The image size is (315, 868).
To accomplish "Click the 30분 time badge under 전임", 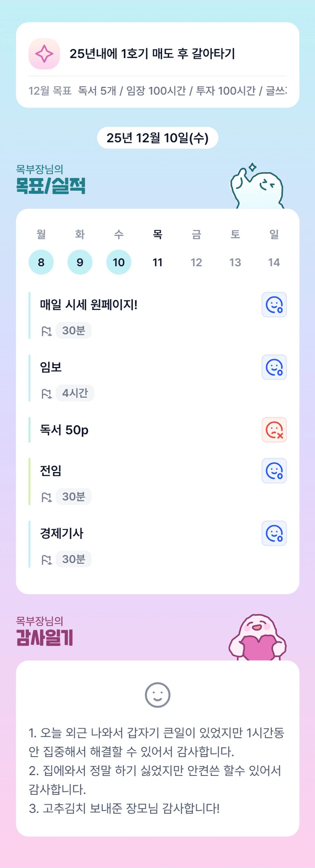I will tap(74, 496).
